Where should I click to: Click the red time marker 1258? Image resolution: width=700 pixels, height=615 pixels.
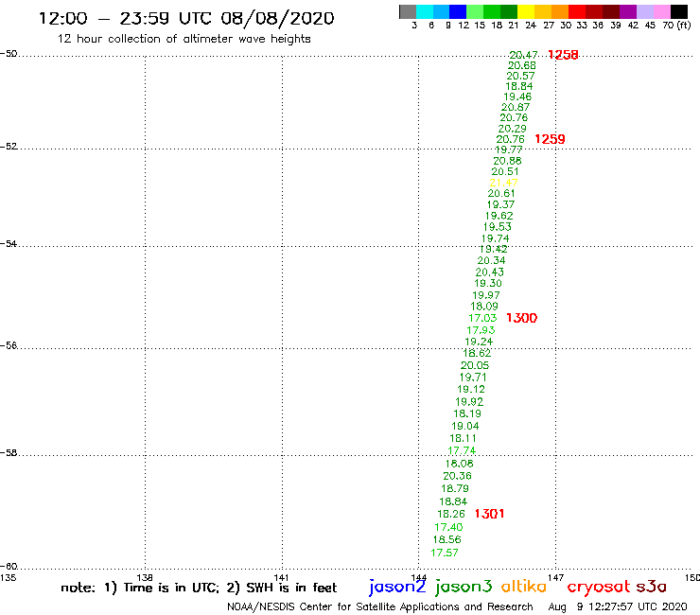[563, 55]
